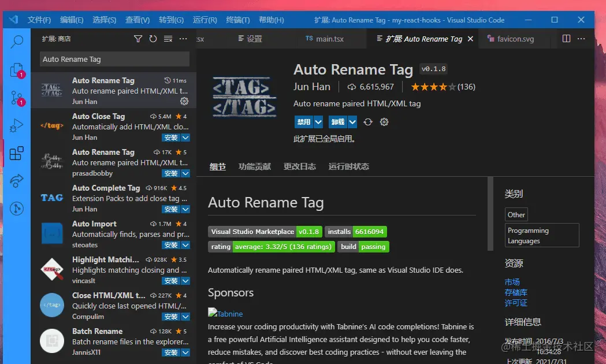Open the 运行(R) menu
Viewport: 606px width, 364px height.
205,20
